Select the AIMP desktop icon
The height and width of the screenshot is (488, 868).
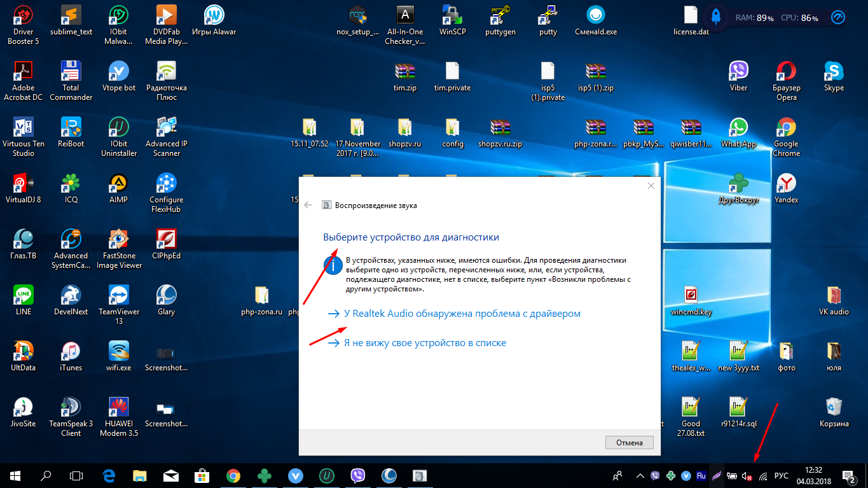tap(118, 188)
